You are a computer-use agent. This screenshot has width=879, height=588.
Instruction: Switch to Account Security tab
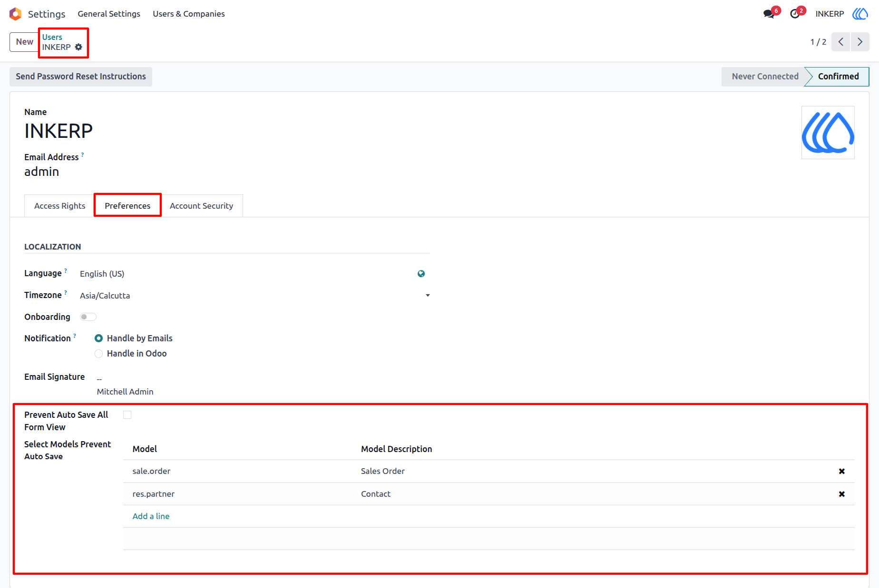click(x=201, y=206)
